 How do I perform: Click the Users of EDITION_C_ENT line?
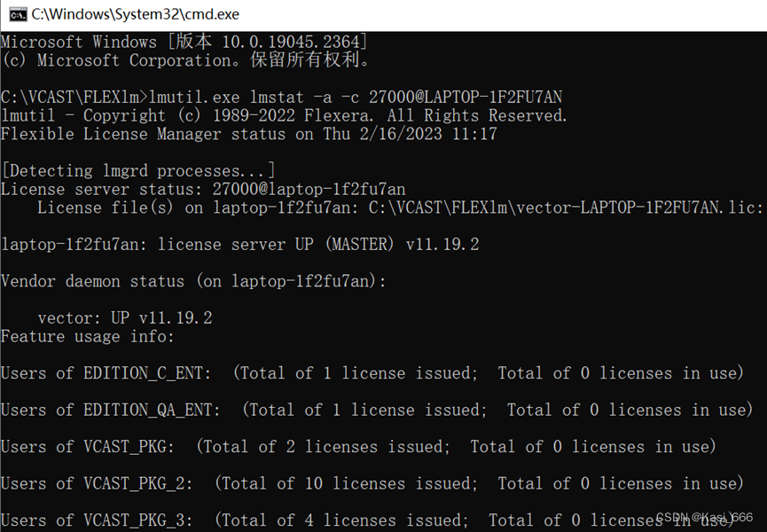(x=372, y=373)
